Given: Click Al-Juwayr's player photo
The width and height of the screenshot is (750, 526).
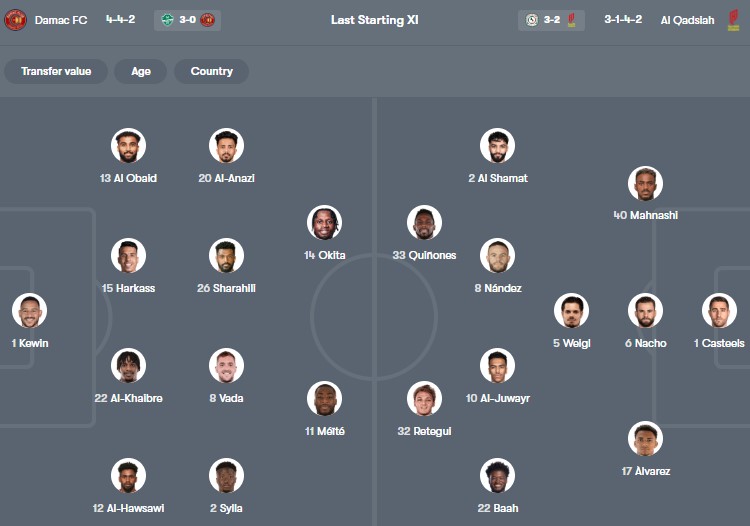Looking at the screenshot, I should click(497, 366).
